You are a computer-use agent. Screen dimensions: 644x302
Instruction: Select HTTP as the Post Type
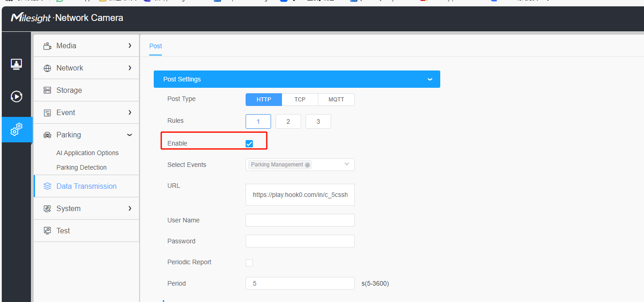tap(264, 100)
